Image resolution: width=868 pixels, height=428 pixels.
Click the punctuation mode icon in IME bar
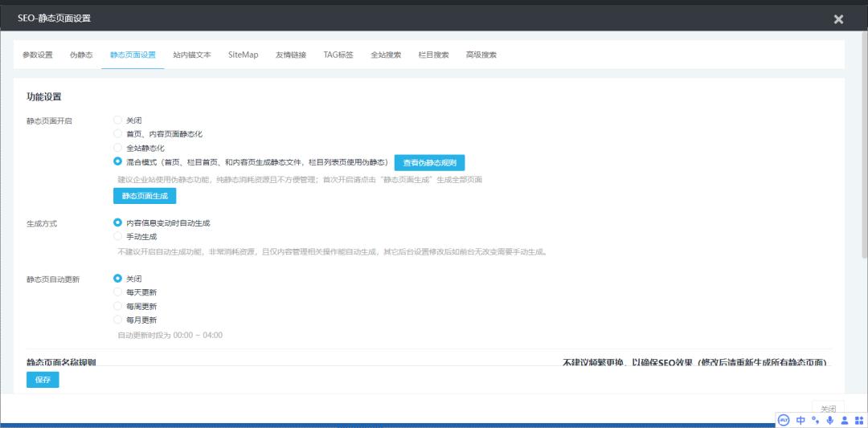point(815,420)
